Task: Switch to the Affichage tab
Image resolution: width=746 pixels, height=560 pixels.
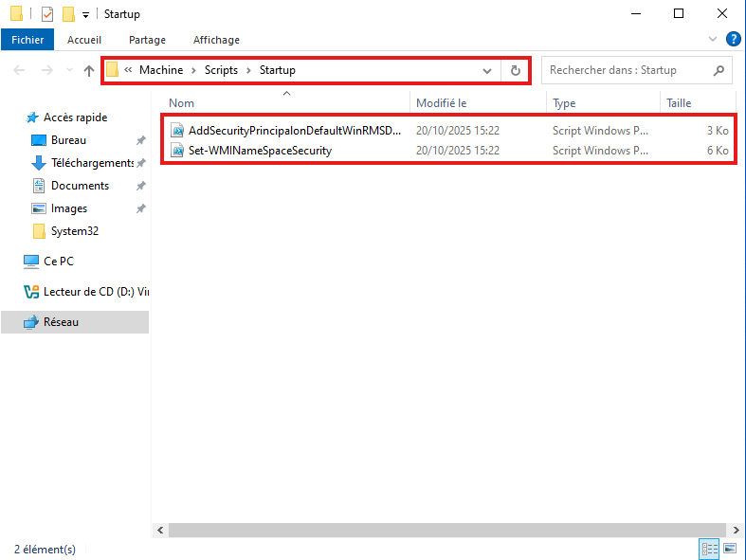Action: point(216,40)
